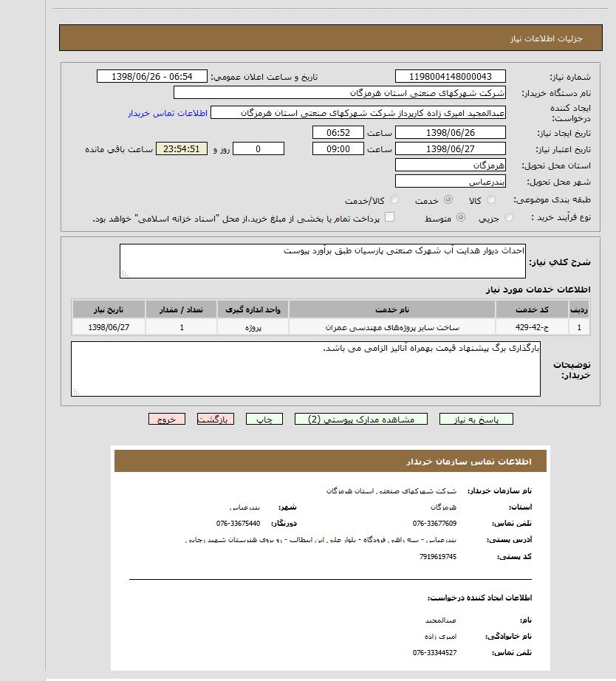Click the بازگشت back button
Viewport: 616px width, 681px height.
(x=216, y=419)
